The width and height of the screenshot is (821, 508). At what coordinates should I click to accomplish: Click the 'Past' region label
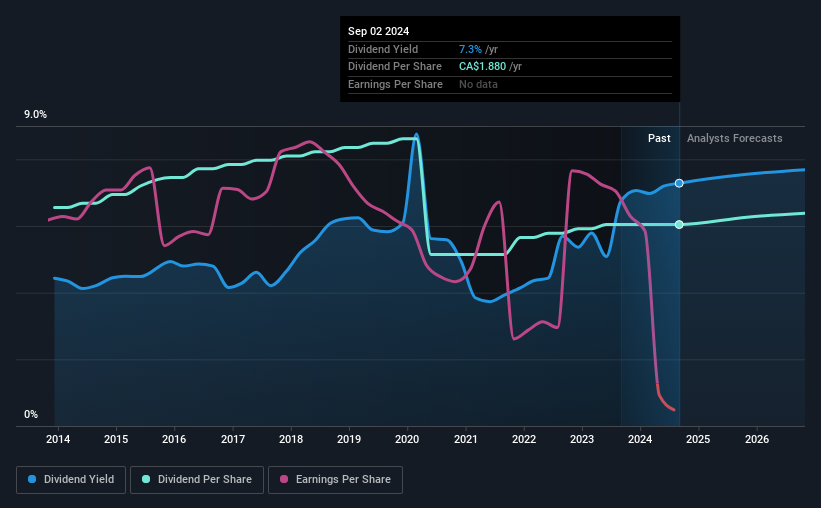click(659, 138)
